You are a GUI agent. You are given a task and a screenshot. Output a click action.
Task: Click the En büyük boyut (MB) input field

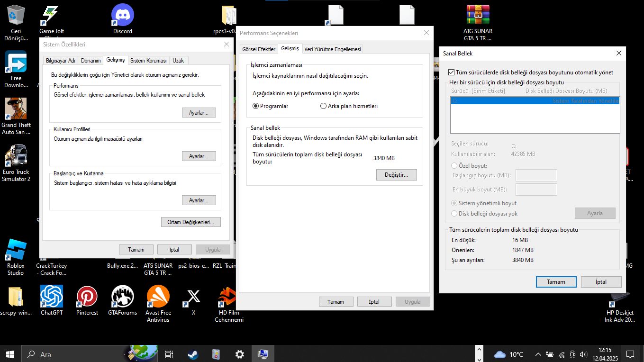pos(536,190)
